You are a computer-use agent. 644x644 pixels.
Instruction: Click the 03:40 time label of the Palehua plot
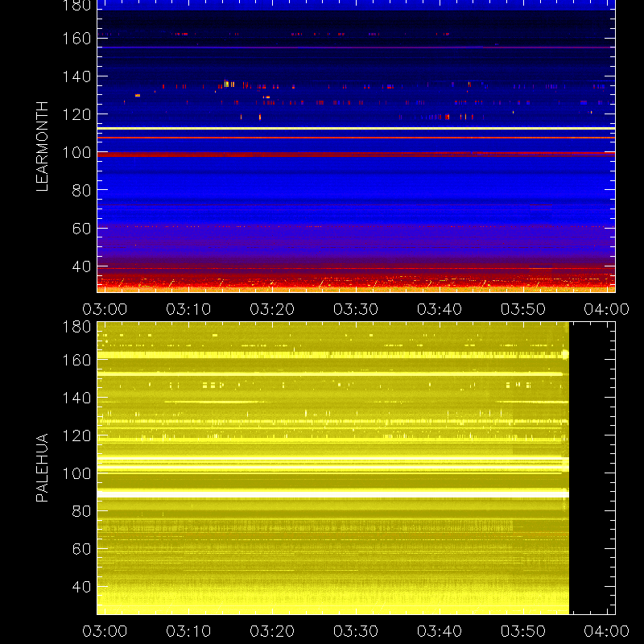(440, 631)
